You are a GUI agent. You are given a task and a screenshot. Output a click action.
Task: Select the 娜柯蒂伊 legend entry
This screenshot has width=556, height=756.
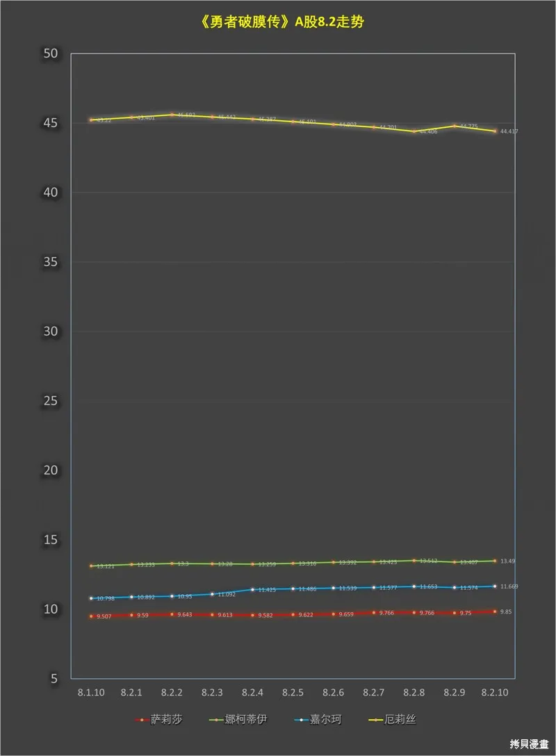pyautogui.click(x=238, y=720)
